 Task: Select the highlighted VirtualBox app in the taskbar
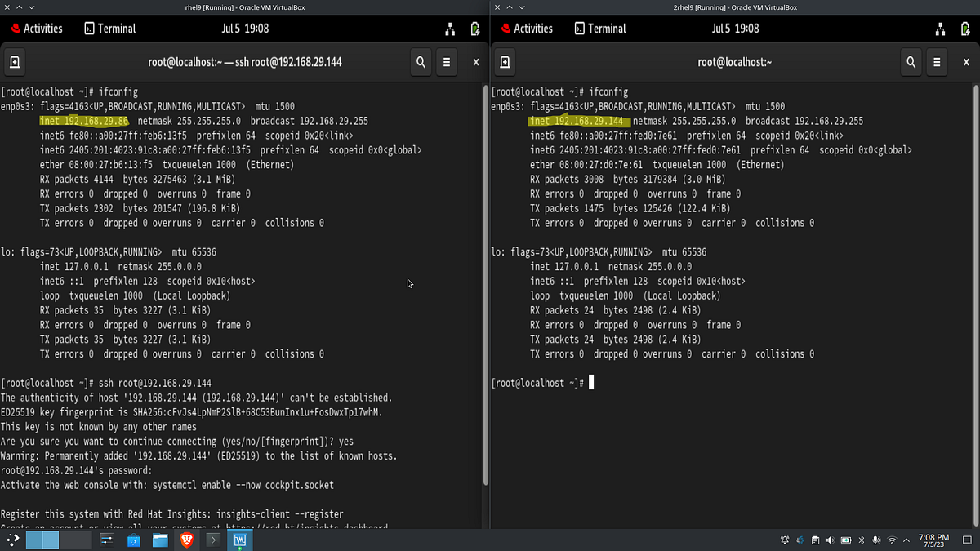(238, 540)
